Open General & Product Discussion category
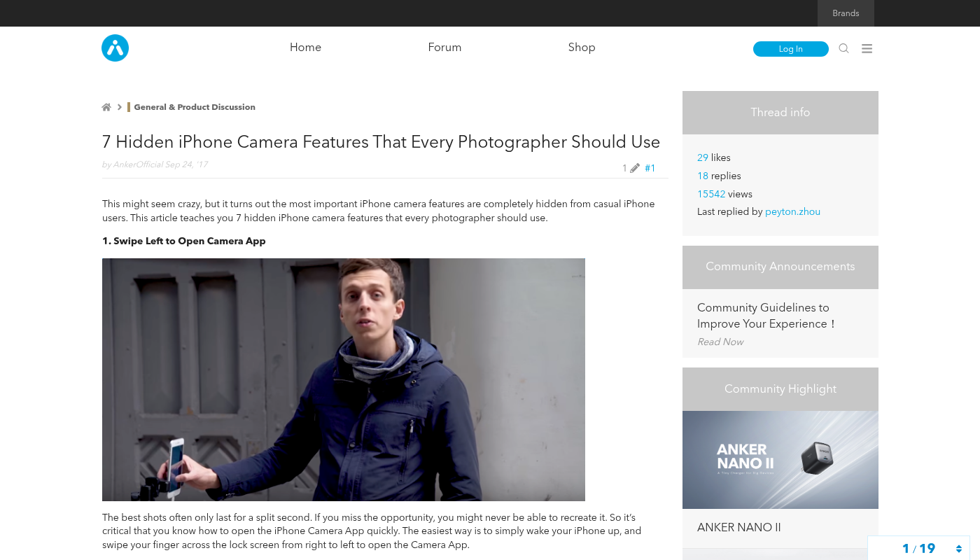This screenshot has width=980, height=560. 195,107
